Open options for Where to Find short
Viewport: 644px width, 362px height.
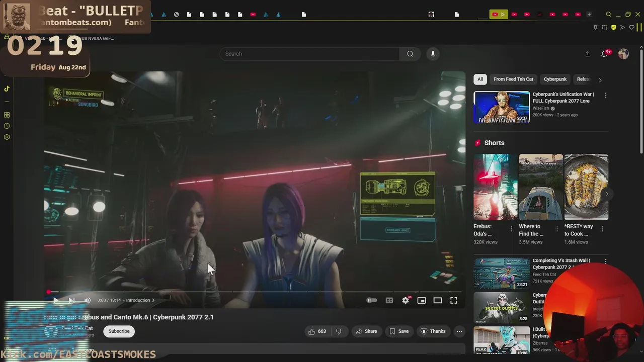[x=557, y=229]
